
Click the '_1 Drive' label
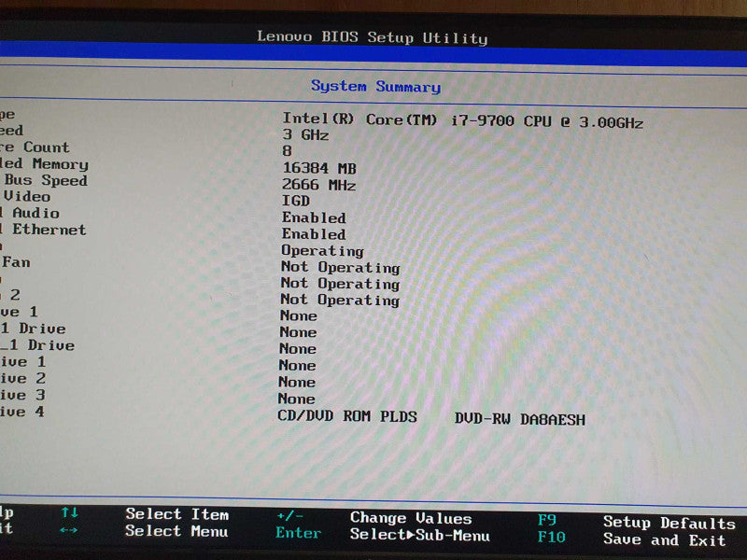pos(37,345)
